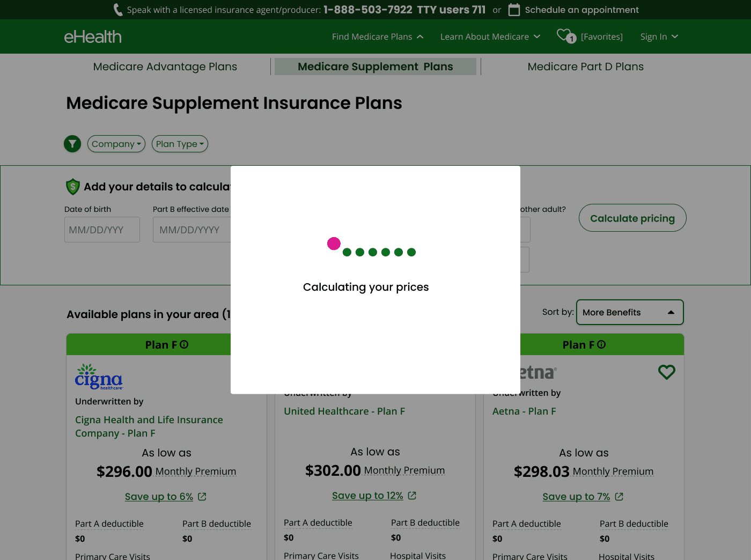Switch to Medicare Part D Plans tab
Image resolution: width=751 pixels, height=560 pixels.
(x=586, y=67)
